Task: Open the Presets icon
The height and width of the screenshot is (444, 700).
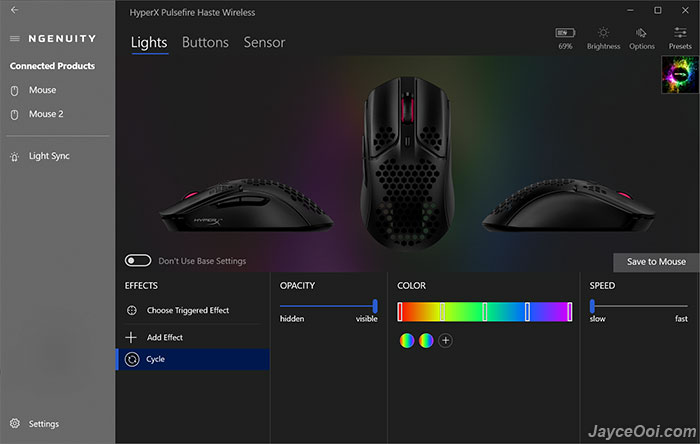Action: (680, 33)
